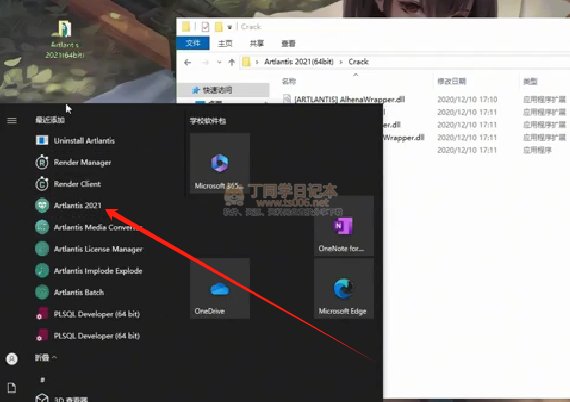The height and width of the screenshot is (402, 570).
Task: Open Artlantis Implode Explode entry
Action: pyautogui.click(x=88, y=271)
